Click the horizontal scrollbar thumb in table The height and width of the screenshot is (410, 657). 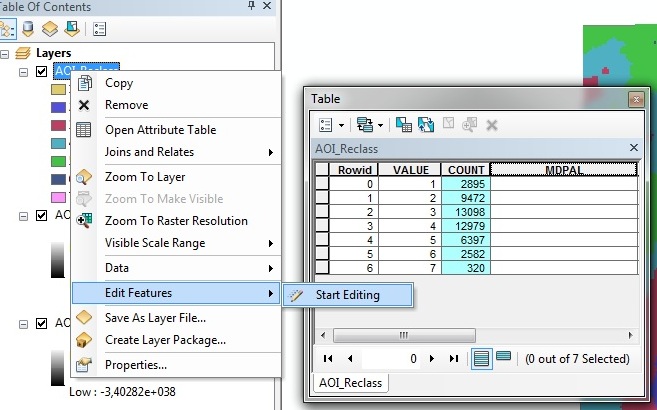tap(404, 335)
